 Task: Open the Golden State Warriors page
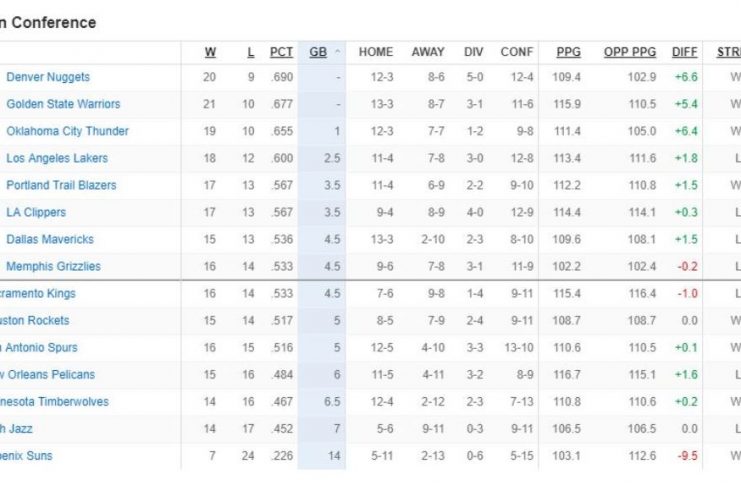(63, 104)
